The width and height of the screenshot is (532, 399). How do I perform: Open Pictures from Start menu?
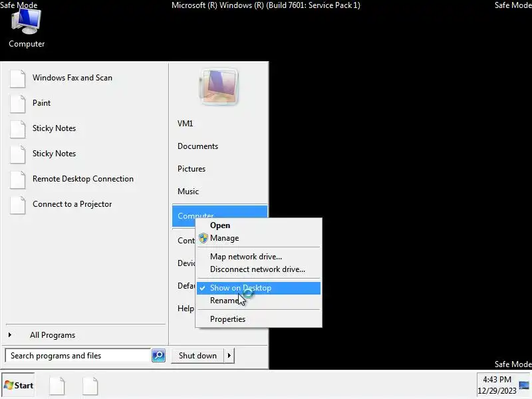(192, 169)
